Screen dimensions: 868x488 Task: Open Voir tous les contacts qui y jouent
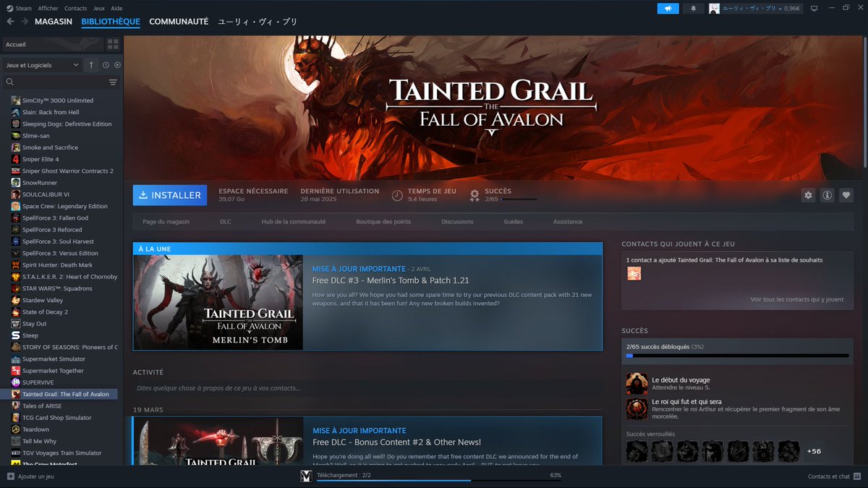(797, 299)
